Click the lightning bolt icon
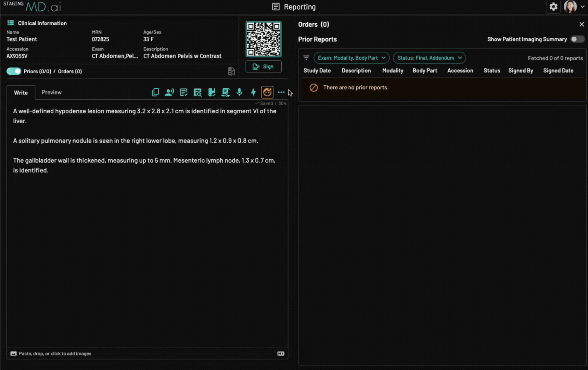588x370 pixels. click(253, 92)
